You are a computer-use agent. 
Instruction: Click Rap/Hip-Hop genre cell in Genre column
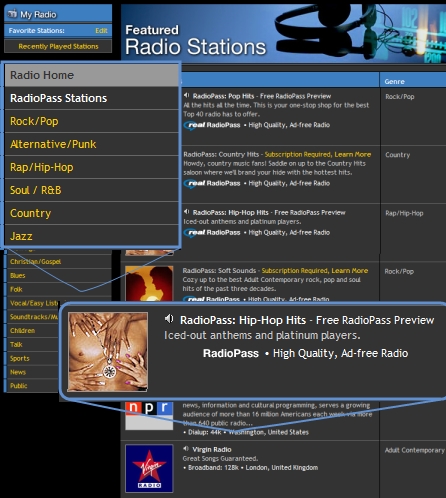404,213
